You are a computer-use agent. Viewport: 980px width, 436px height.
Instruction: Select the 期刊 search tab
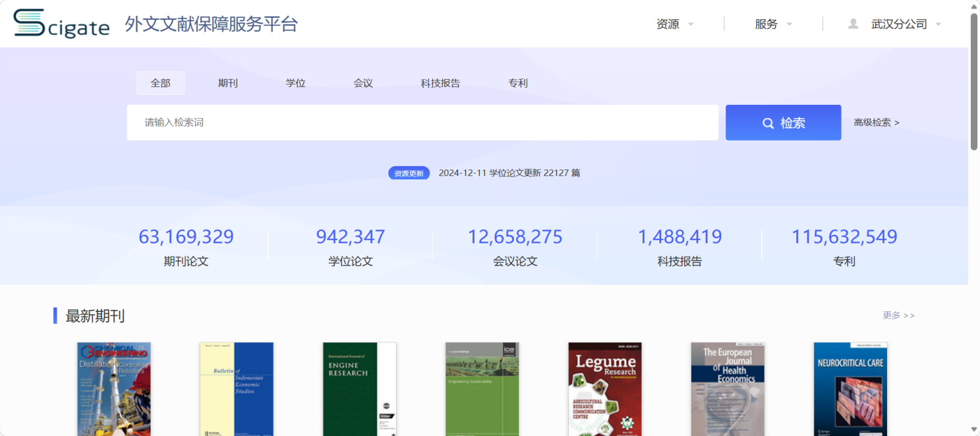[x=228, y=83]
